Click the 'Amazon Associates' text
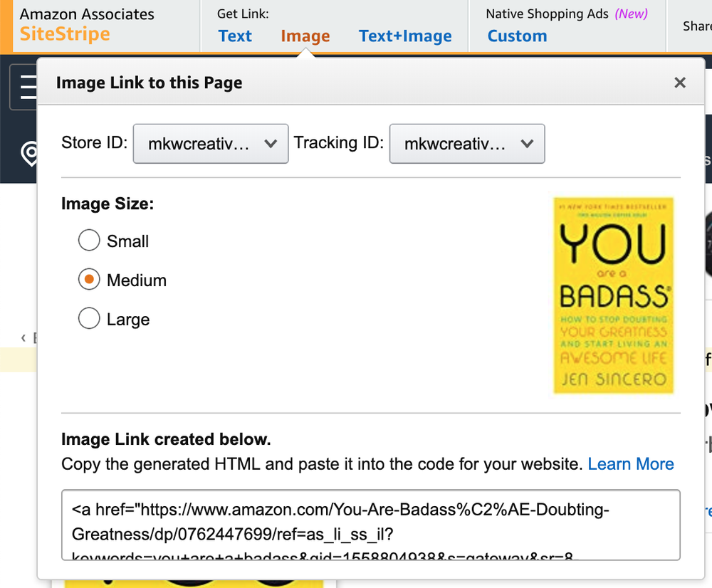The height and width of the screenshot is (588, 712). coord(87,14)
